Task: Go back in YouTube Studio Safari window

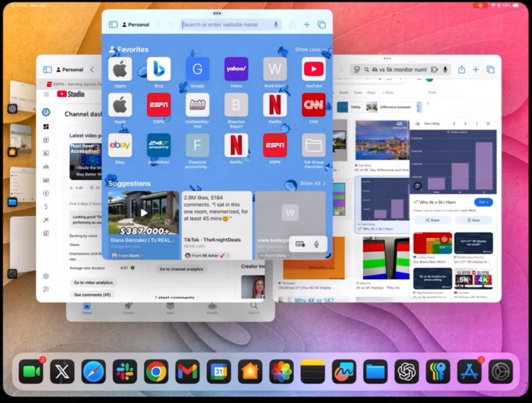Action: point(92,70)
